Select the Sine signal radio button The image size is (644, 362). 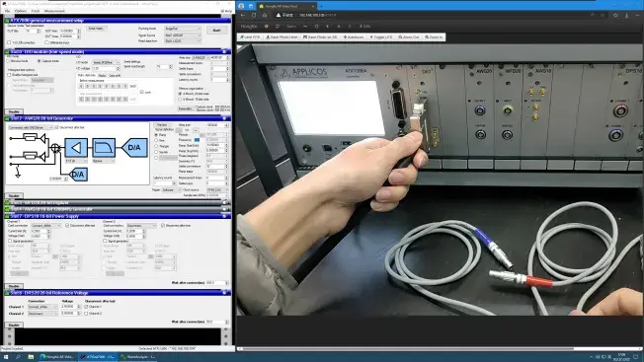pos(156,141)
